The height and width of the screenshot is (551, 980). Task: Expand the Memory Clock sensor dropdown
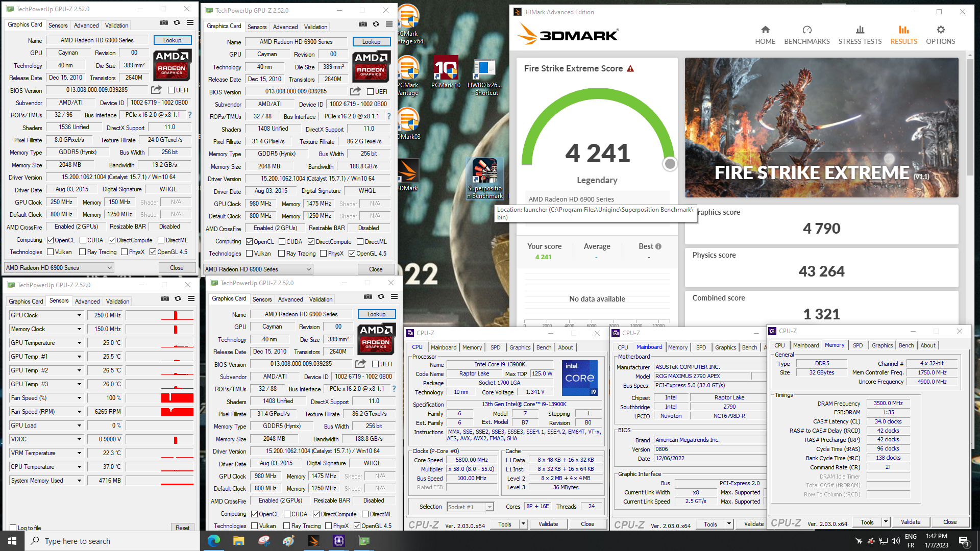point(79,329)
